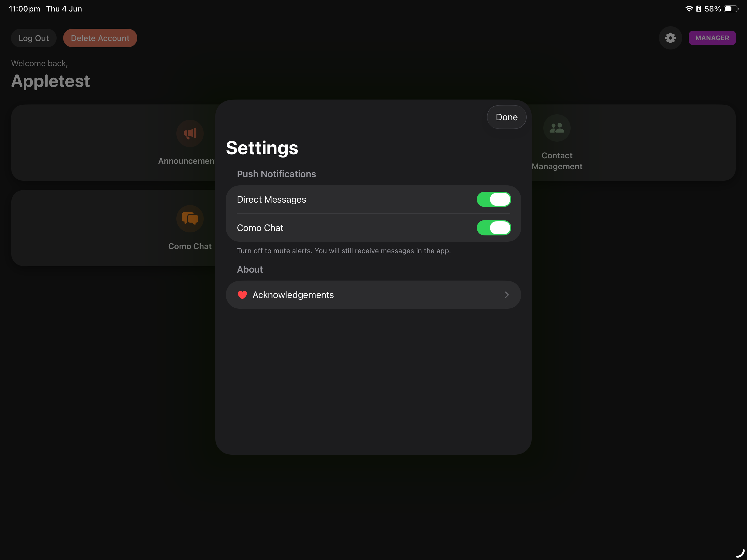
Task: Click the MANAGER role badge
Action: 712,38
